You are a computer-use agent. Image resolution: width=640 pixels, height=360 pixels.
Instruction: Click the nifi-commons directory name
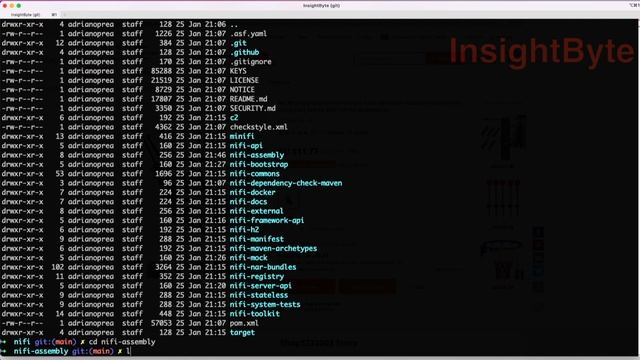coord(254,174)
